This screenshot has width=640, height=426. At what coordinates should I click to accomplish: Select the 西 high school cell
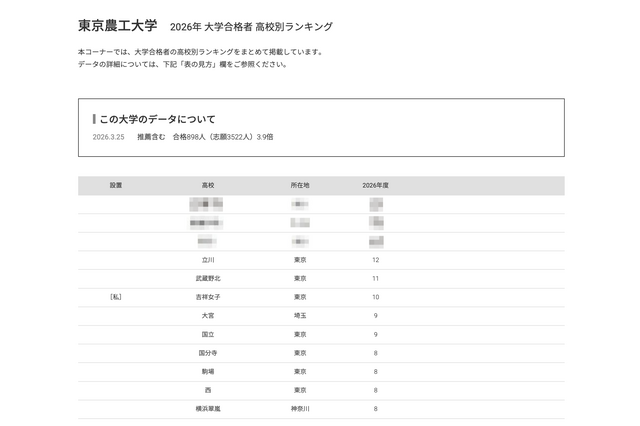208,390
